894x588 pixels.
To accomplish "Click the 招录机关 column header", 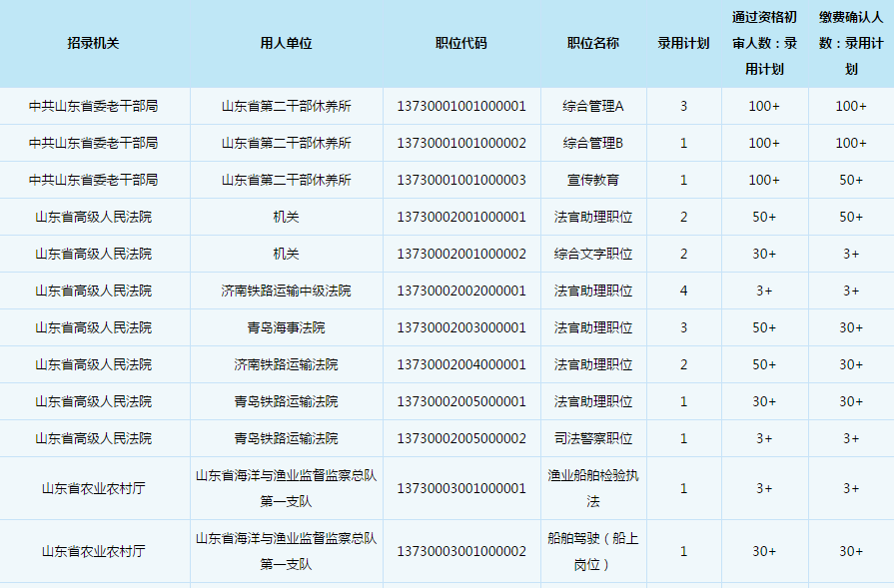I will (93, 43).
